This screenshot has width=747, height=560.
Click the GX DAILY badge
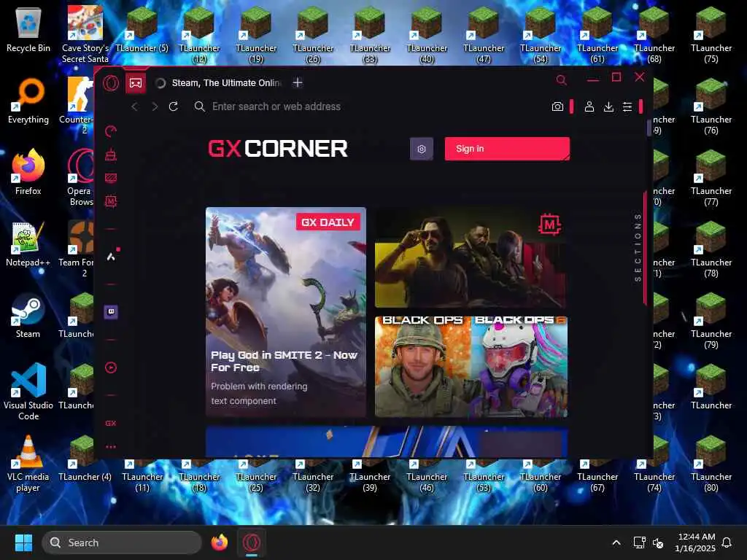[x=328, y=222]
